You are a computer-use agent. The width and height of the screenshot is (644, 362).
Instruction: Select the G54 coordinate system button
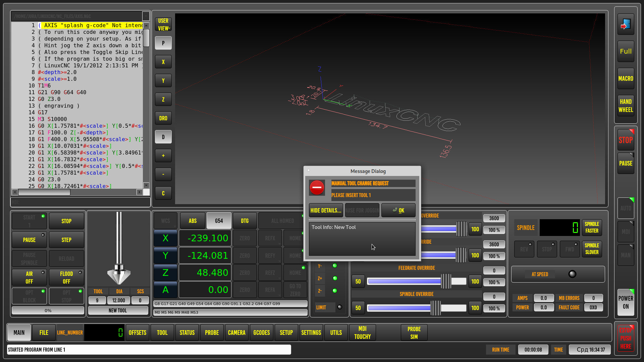click(x=219, y=221)
